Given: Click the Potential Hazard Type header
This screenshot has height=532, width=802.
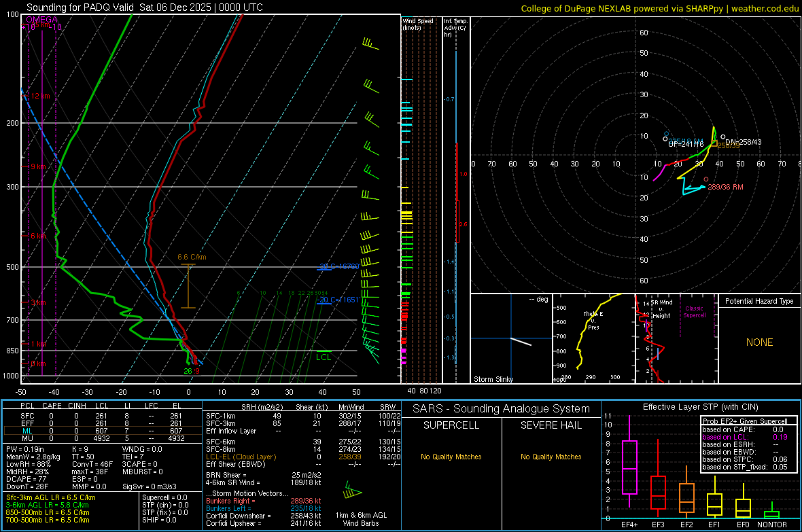Looking at the screenshot, I should (x=759, y=301).
